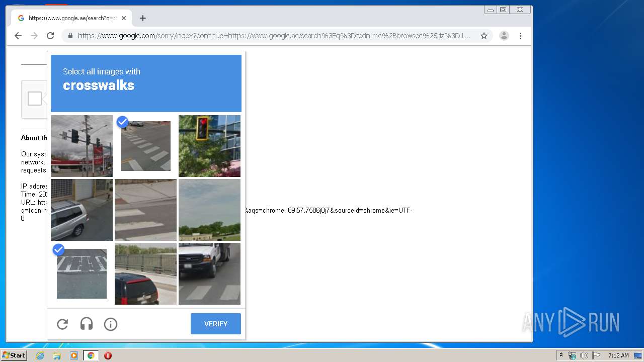Screen dimensions: 644x362
Task: Click the reCAPTCHA refresh challenge icon
Action: coord(62,324)
